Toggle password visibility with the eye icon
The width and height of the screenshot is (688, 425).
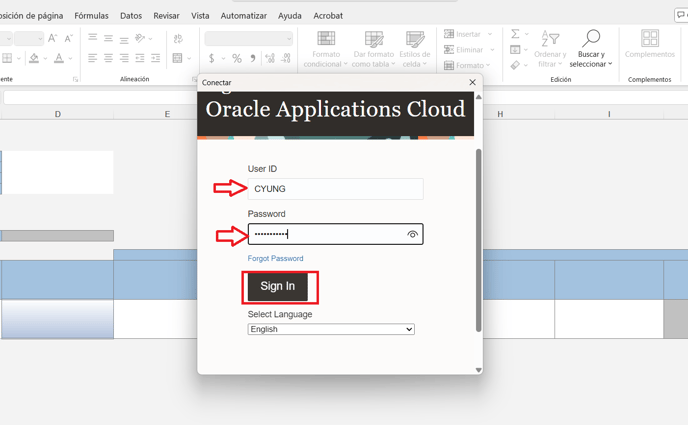pyautogui.click(x=412, y=234)
